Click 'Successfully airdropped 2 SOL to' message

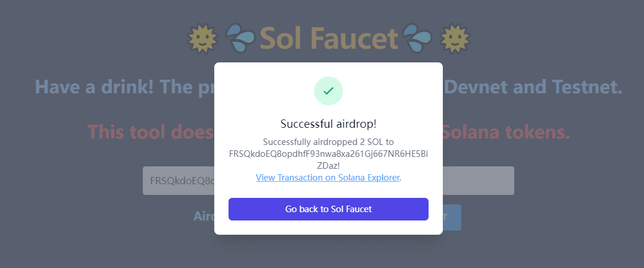pyautogui.click(x=328, y=141)
